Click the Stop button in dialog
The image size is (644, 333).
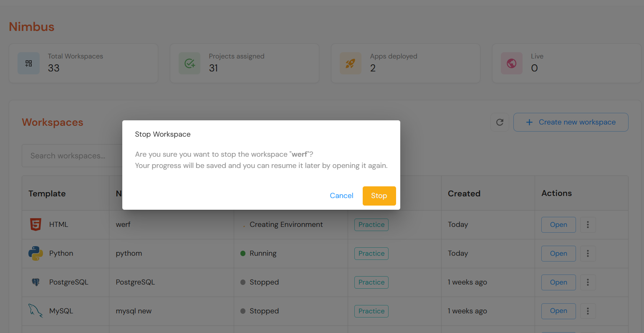point(379,196)
